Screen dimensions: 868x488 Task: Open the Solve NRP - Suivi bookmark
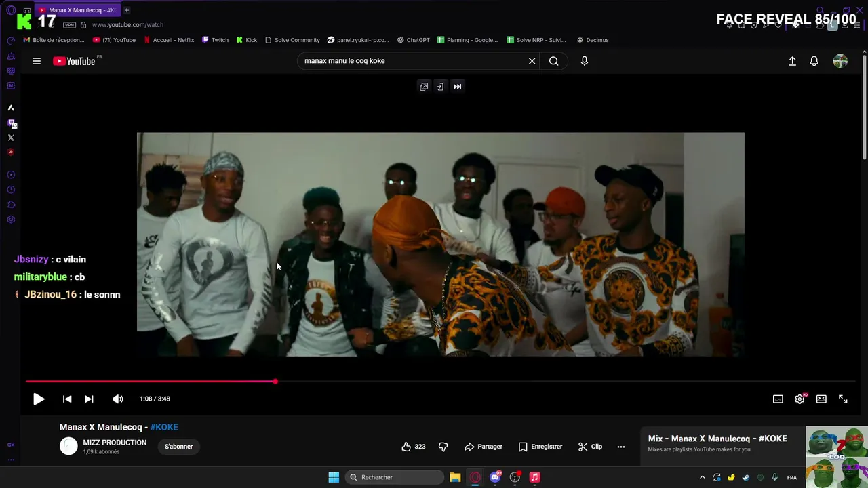coord(536,40)
